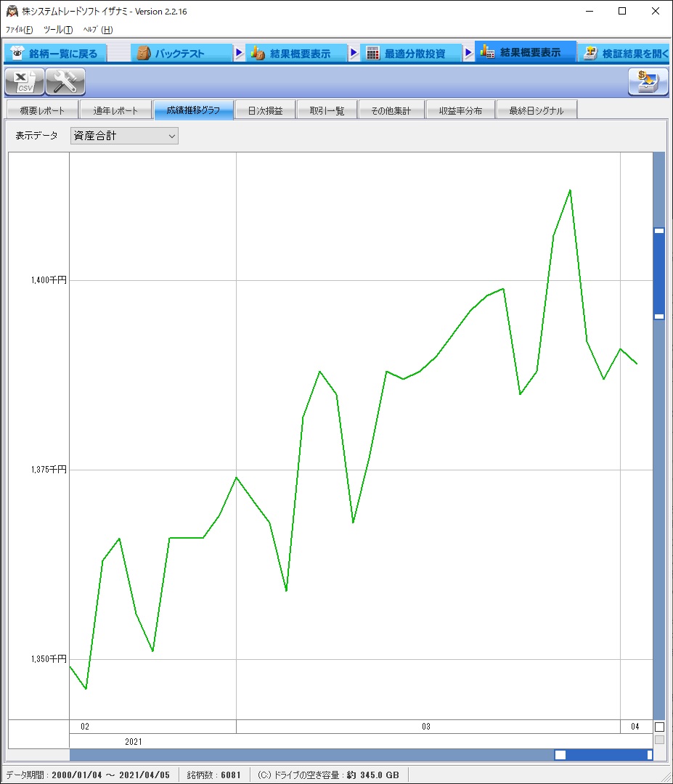This screenshot has width=673, height=784.
Task: Click the vertical range slider's upper handle
Action: point(659,231)
